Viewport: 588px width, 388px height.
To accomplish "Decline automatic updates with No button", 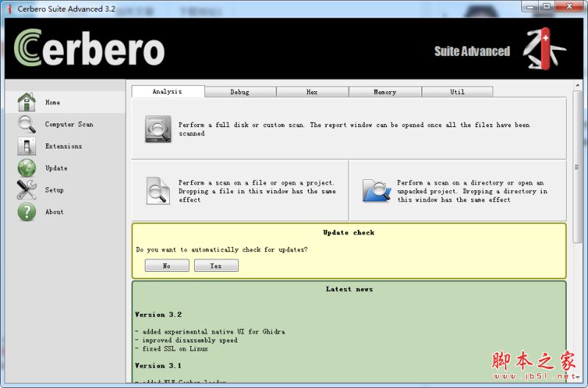I will pos(167,265).
